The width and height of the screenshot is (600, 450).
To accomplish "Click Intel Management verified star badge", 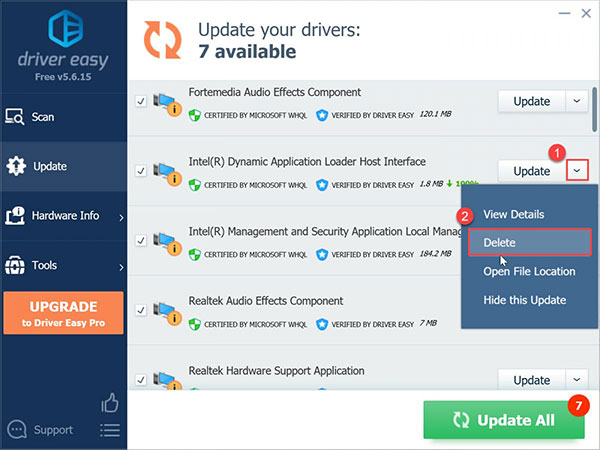I will click(322, 254).
